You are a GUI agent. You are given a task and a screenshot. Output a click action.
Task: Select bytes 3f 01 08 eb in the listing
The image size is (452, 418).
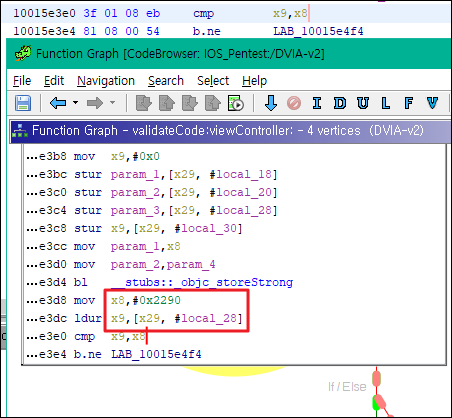(x=122, y=13)
